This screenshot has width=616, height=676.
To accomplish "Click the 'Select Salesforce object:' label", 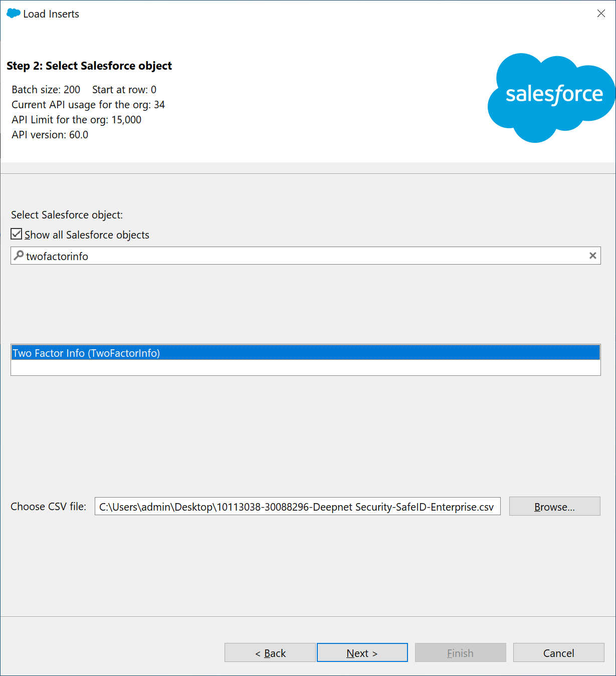I will 67,215.
